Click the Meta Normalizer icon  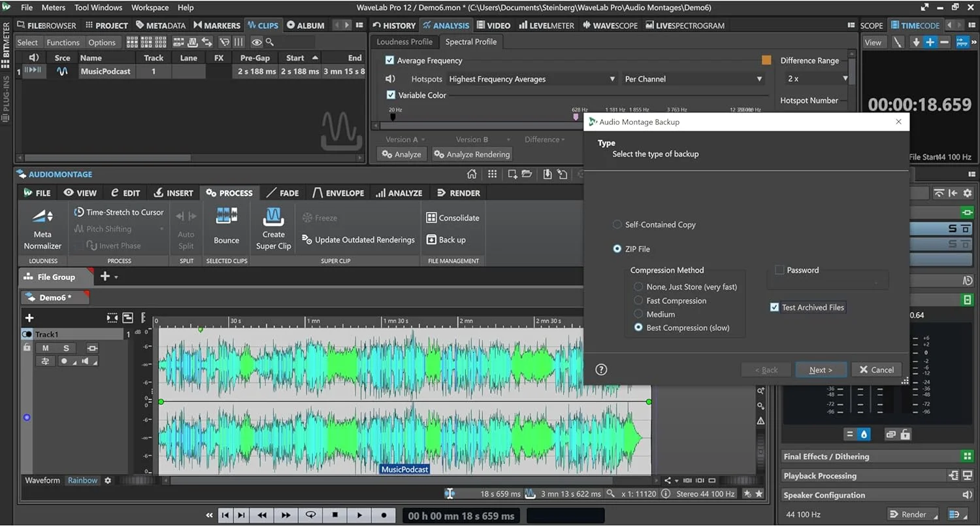[x=42, y=217]
